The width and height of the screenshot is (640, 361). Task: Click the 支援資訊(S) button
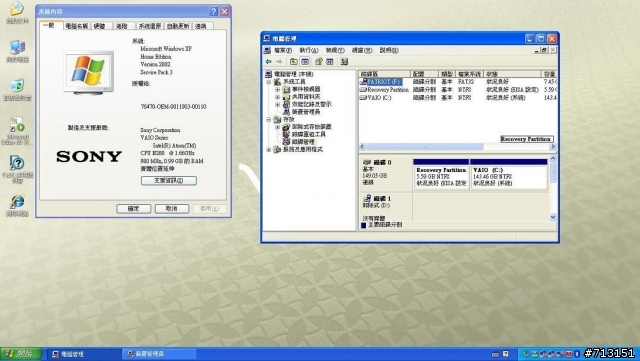coord(169,180)
